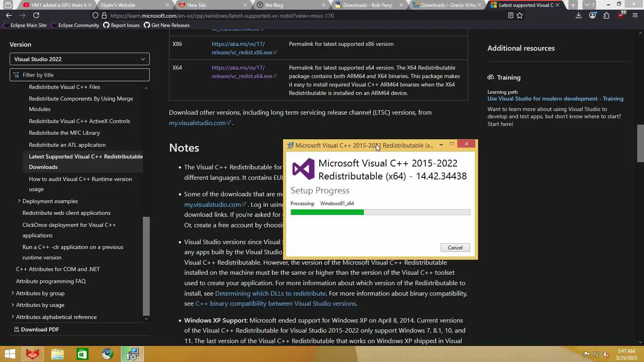
Task: Open Get New Releases bookmark
Action: click(167, 25)
